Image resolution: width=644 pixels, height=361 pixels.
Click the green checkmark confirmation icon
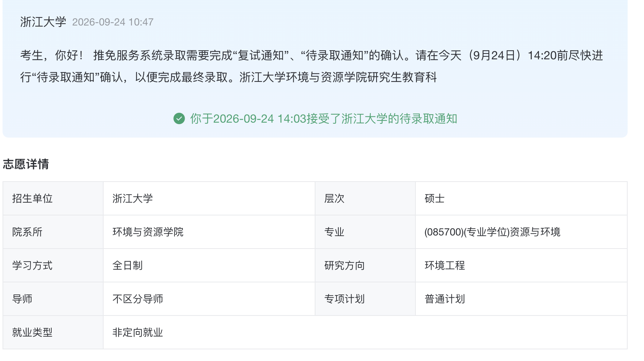click(x=179, y=119)
